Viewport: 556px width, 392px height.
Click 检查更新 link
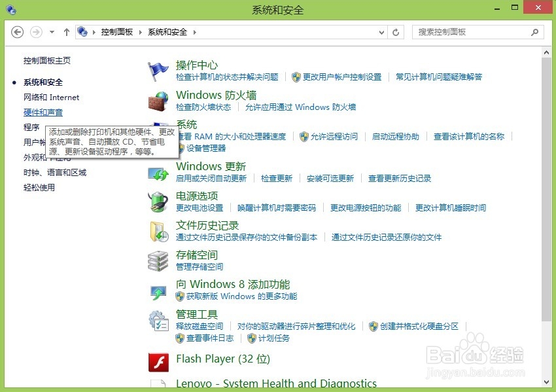tap(277, 179)
